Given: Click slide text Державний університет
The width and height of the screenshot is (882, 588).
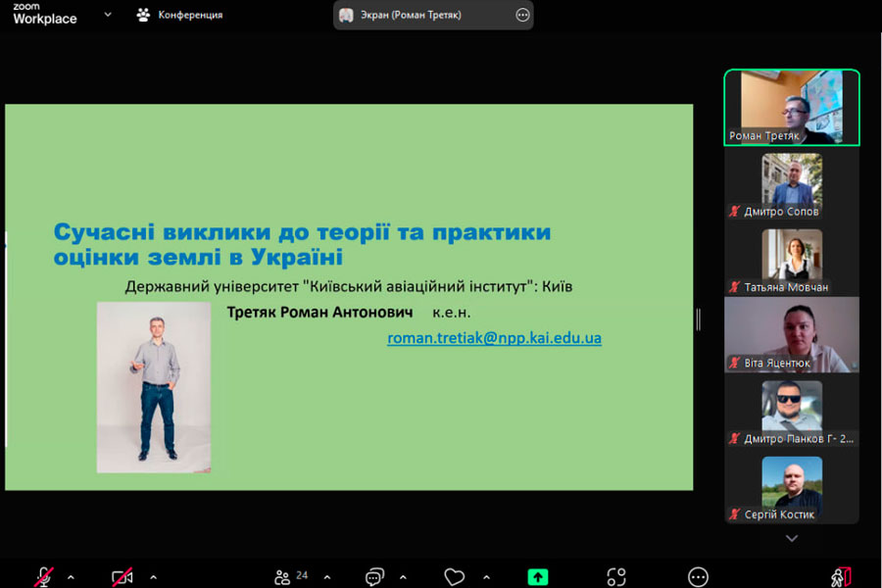Looking at the screenshot, I should [348, 286].
